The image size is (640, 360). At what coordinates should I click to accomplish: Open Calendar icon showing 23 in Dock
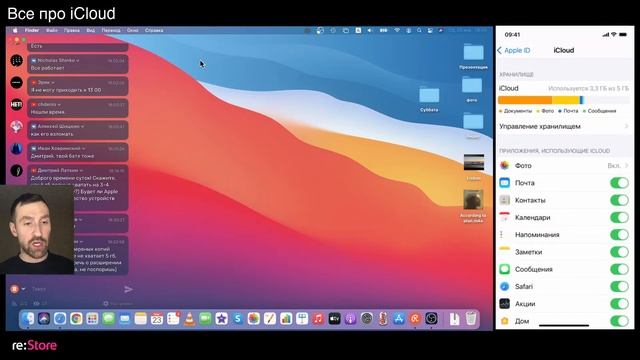click(x=157, y=318)
